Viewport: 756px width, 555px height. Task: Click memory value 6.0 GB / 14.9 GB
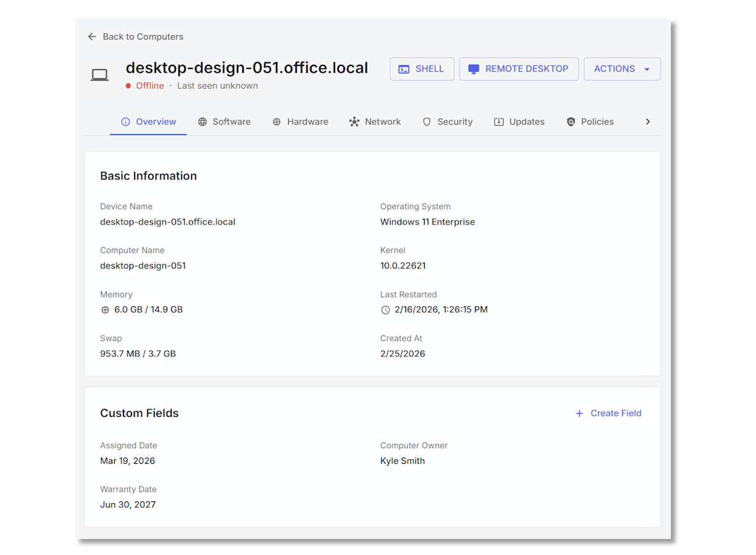click(149, 310)
